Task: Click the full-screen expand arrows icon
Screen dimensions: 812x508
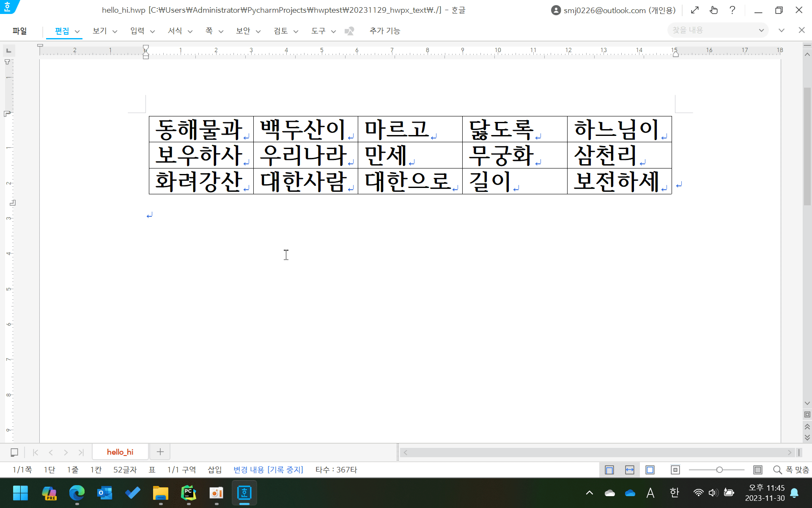Action: click(695, 10)
